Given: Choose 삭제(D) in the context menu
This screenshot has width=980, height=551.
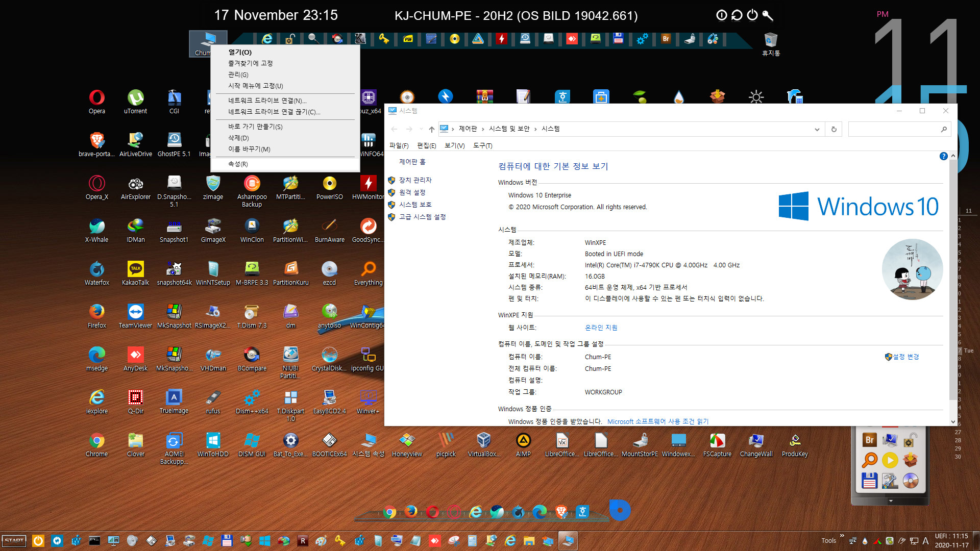Looking at the screenshot, I should tap(285, 138).
